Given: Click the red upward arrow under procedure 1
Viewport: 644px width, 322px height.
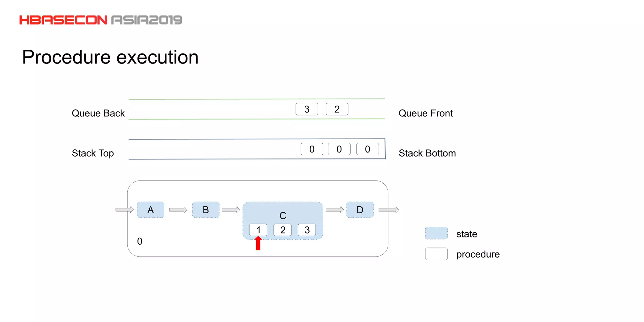Looking at the screenshot, I should click(x=258, y=243).
